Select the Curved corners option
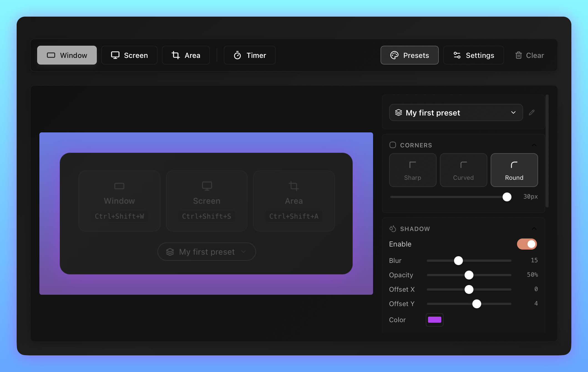Image resolution: width=588 pixels, height=372 pixels. (463, 170)
